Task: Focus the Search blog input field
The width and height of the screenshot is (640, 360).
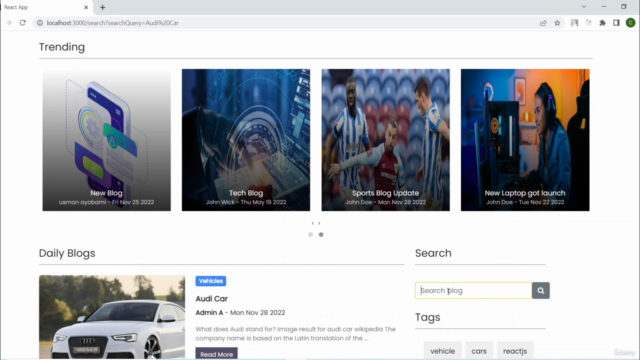Action: tap(473, 291)
